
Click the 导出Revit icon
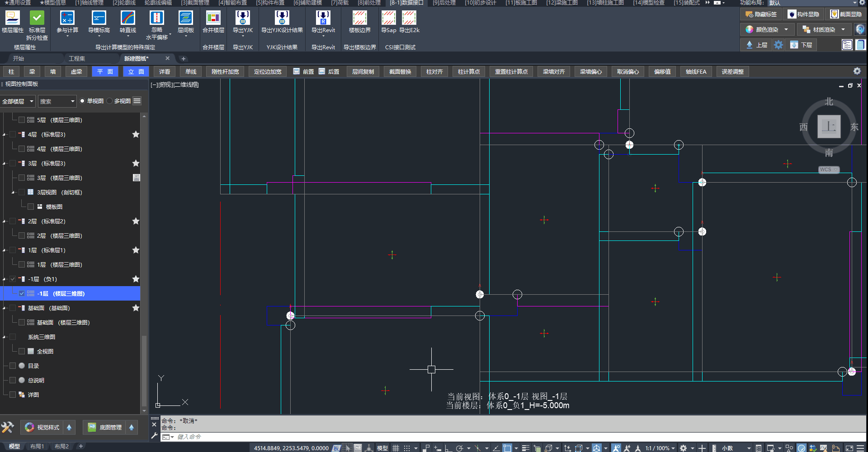tap(323, 18)
